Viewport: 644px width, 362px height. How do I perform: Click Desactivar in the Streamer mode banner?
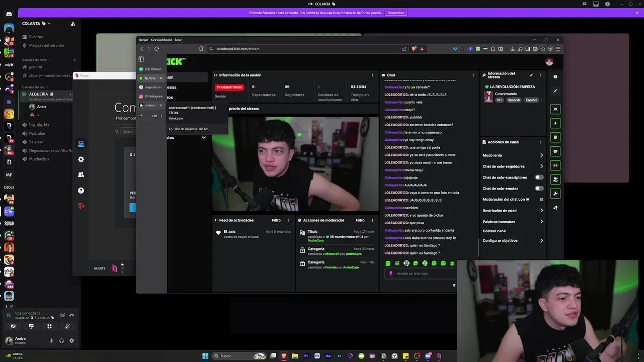coord(395,13)
